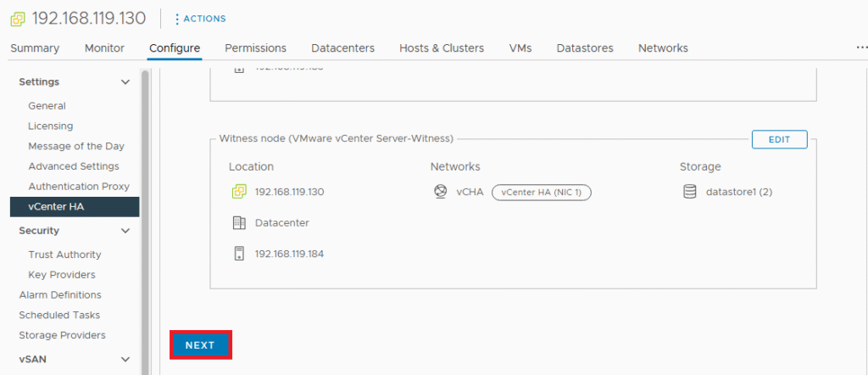Open the Permissions tab
Image resolution: width=868 pixels, height=375 pixels.
[256, 48]
